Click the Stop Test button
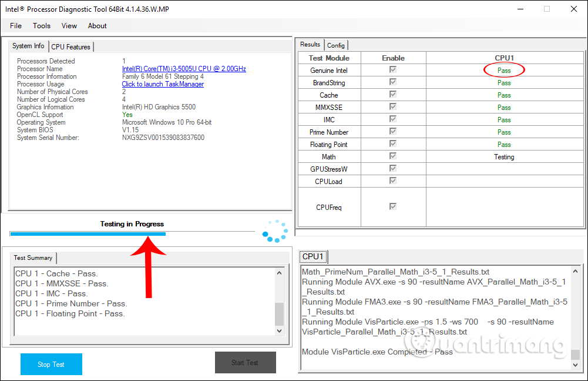Image resolution: width=588 pixels, height=381 pixels. (x=51, y=364)
